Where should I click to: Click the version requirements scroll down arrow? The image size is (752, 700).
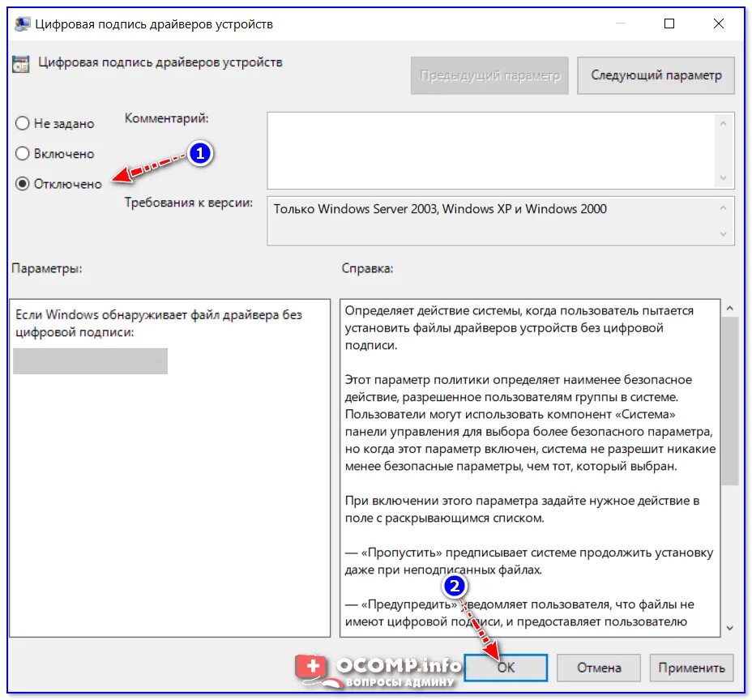[x=723, y=234]
